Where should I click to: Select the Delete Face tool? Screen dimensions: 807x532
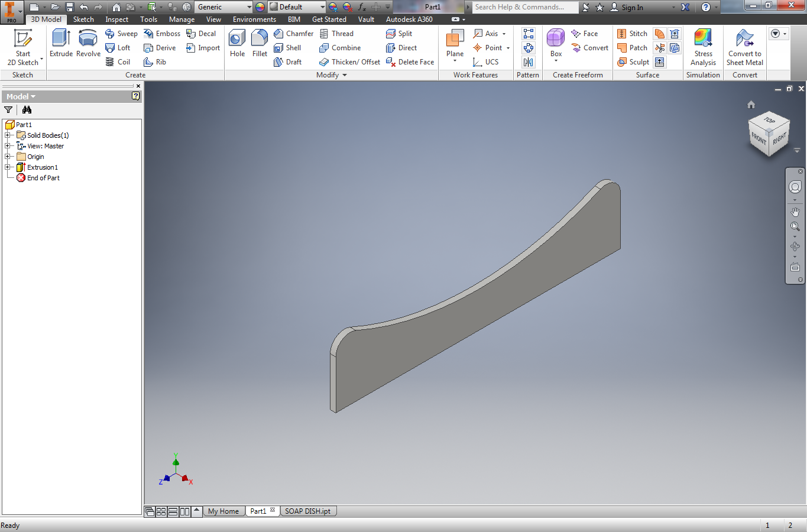[410, 62]
